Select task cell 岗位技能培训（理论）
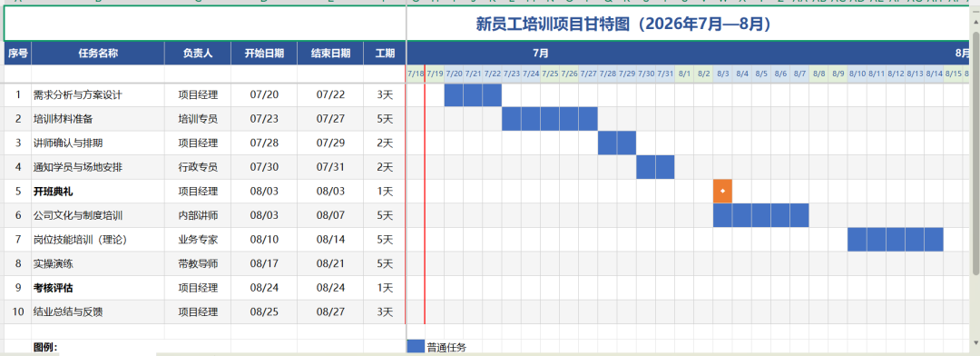The width and height of the screenshot is (980, 356). coord(98,240)
